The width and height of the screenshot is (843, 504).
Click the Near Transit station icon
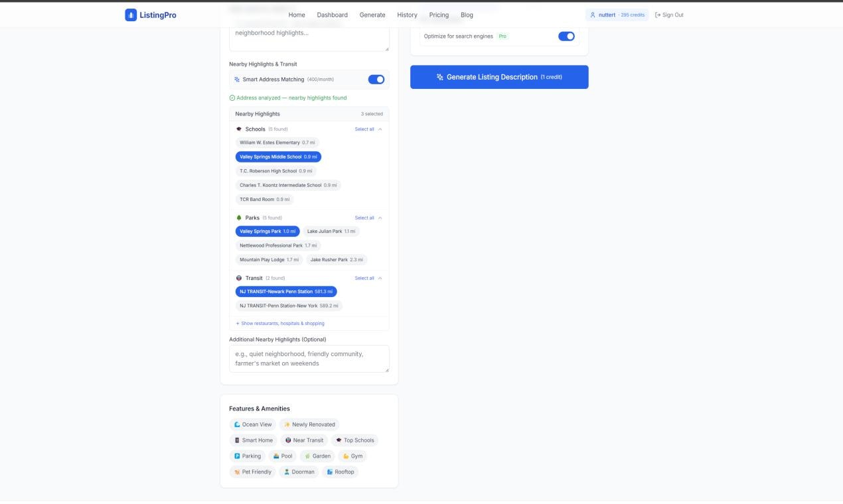(x=288, y=440)
